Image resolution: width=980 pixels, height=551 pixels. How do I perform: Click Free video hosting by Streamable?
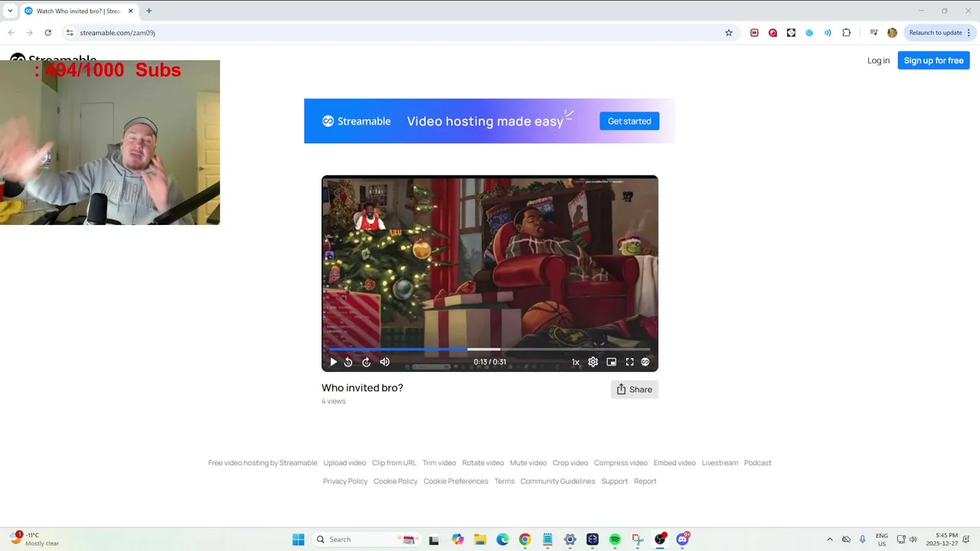[x=263, y=463]
